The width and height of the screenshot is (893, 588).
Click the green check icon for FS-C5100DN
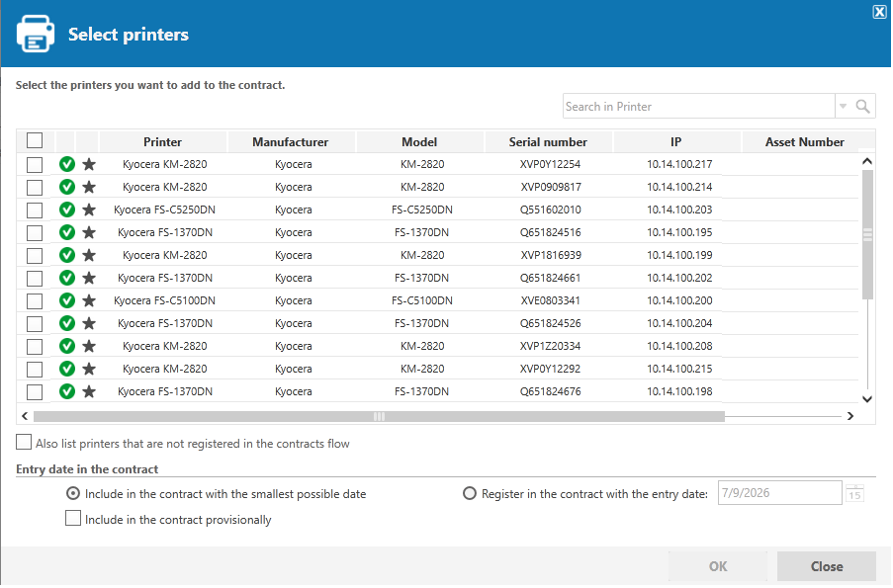[x=67, y=300]
